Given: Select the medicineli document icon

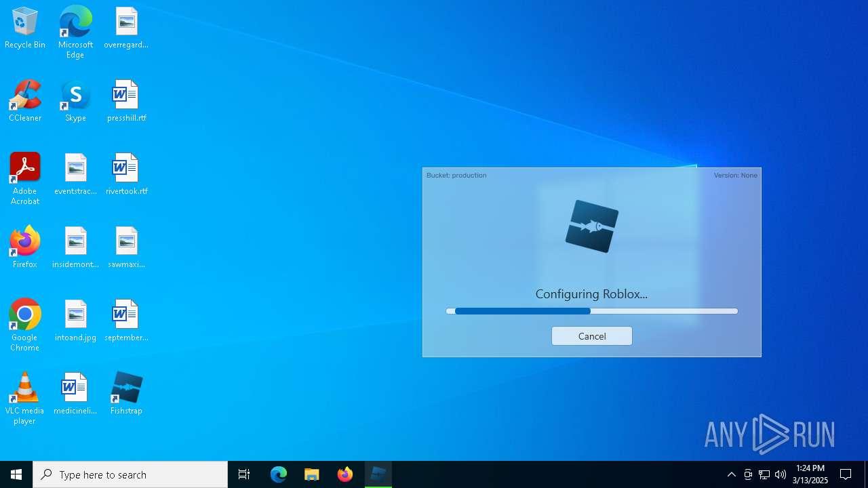Looking at the screenshot, I should tap(75, 394).
